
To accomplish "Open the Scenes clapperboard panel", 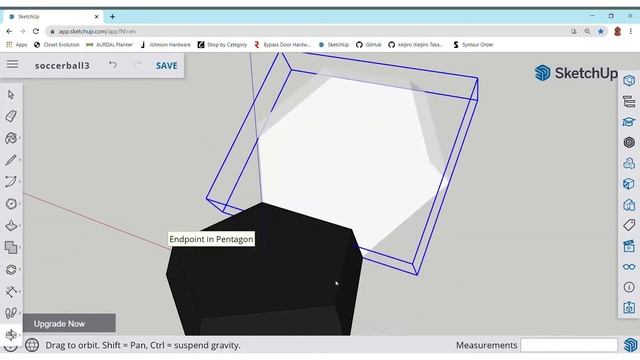I will point(629,246).
